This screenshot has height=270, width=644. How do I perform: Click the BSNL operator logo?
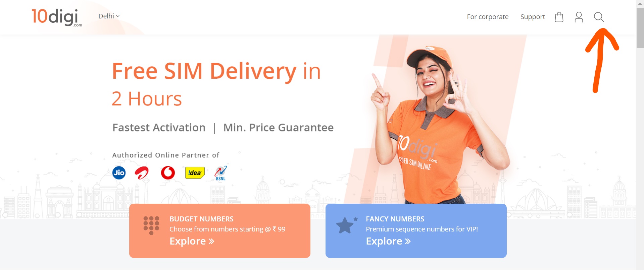point(220,173)
